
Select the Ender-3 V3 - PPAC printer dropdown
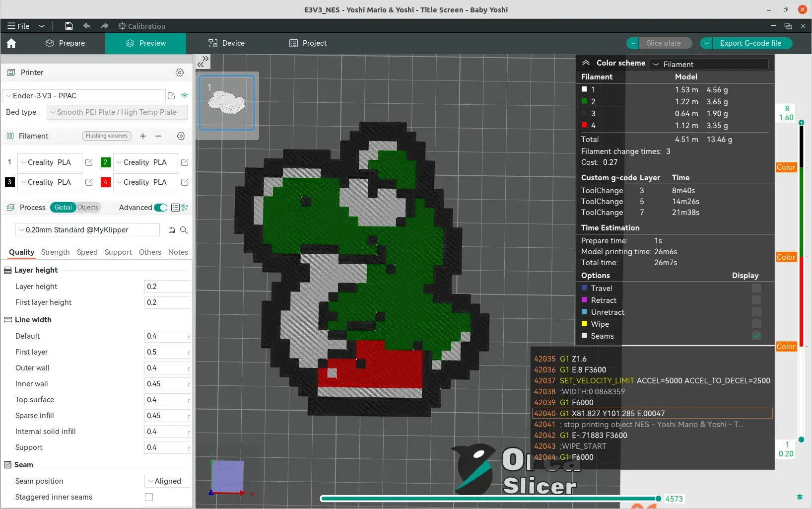click(84, 96)
